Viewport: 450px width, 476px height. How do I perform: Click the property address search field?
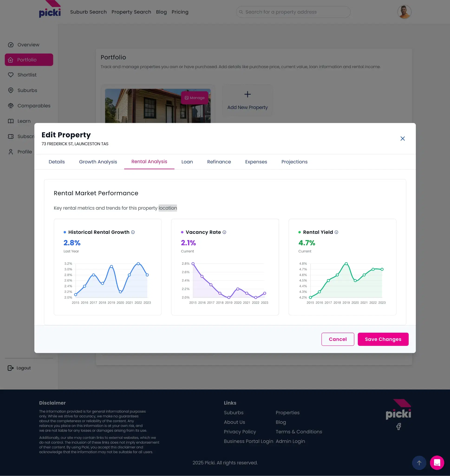coord(293,12)
